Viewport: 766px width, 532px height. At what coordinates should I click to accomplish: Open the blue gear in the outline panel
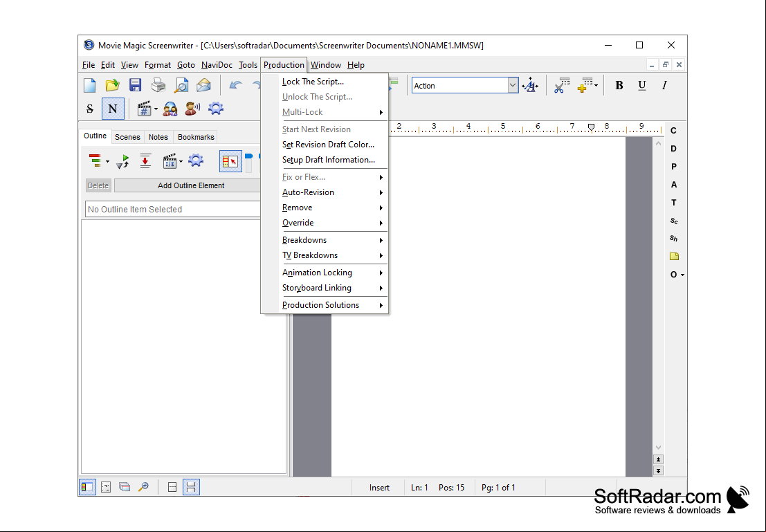click(x=196, y=160)
